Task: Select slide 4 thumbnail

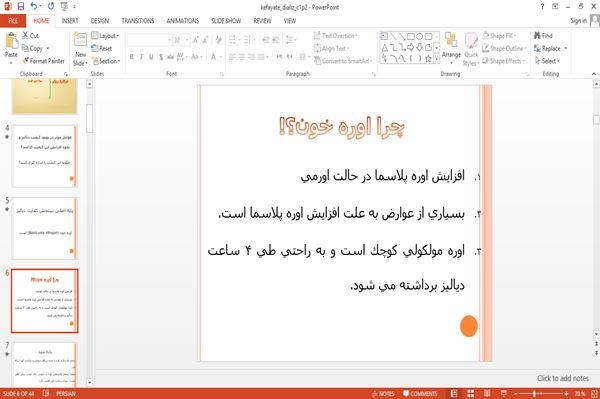Action: (x=44, y=156)
